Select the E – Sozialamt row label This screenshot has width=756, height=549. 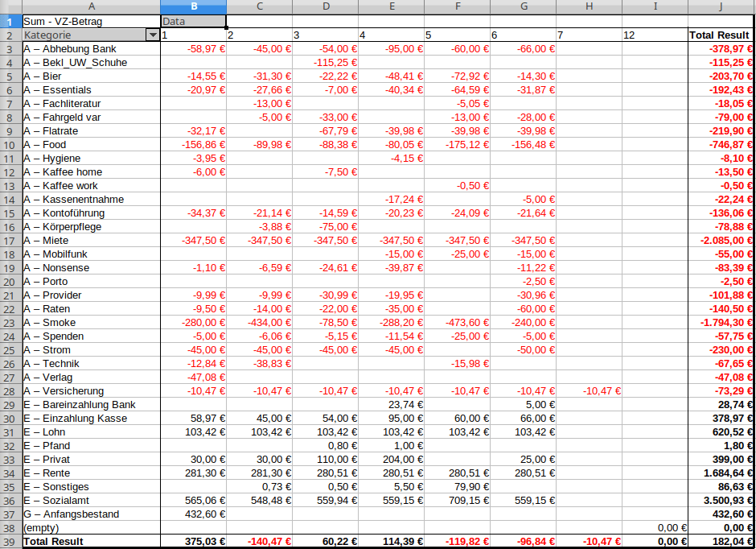(90, 501)
